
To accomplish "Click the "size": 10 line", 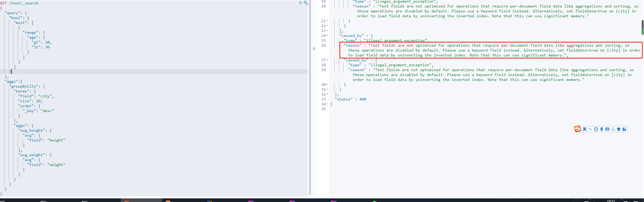I will pyautogui.click(x=30, y=101).
